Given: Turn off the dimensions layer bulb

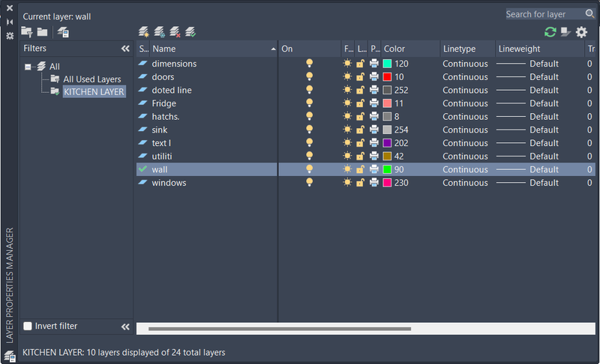Looking at the screenshot, I should (309, 64).
